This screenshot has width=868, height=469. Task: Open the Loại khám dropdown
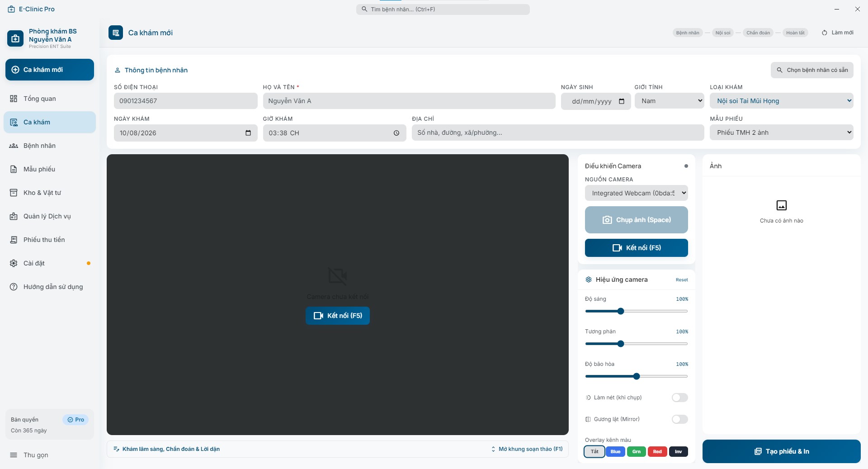(782, 101)
